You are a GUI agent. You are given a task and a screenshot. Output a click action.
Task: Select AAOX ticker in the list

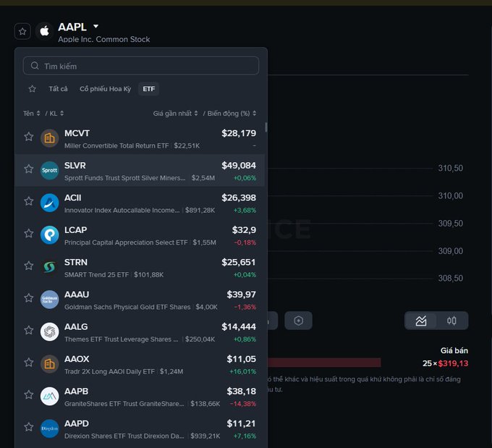tap(77, 359)
